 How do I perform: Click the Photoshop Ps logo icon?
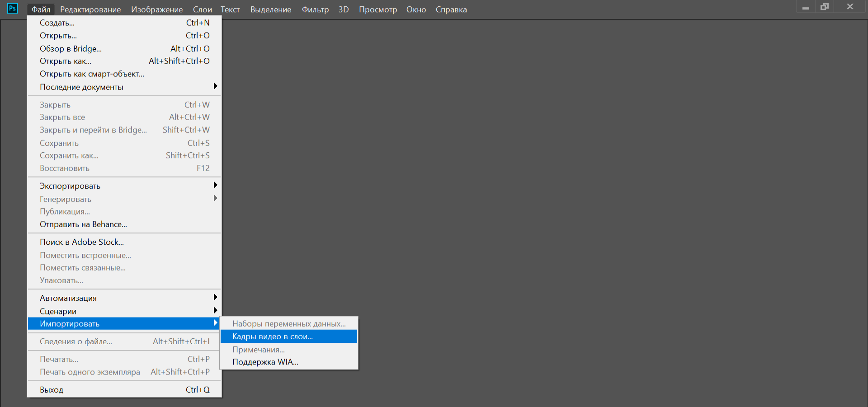click(13, 9)
